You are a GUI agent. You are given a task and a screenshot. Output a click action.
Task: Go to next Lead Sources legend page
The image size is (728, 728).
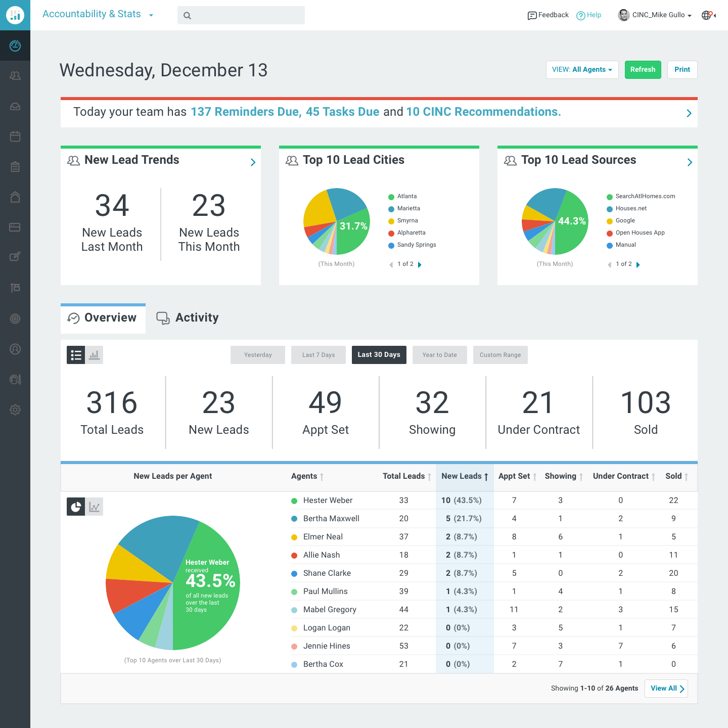tap(638, 264)
